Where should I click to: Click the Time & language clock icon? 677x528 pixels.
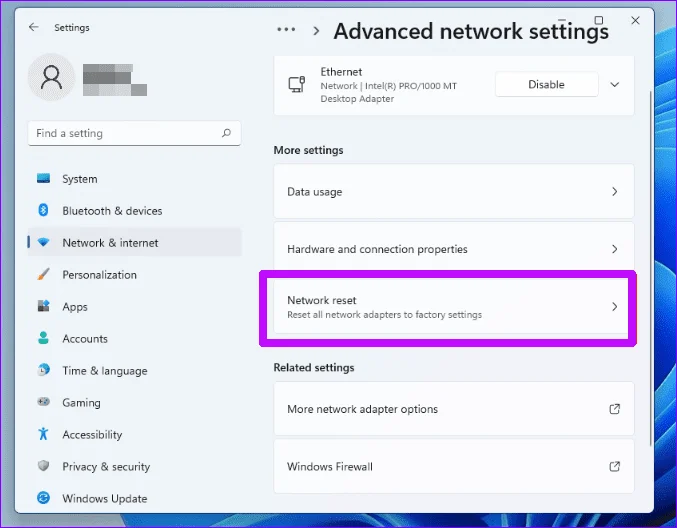(x=43, y=370)
